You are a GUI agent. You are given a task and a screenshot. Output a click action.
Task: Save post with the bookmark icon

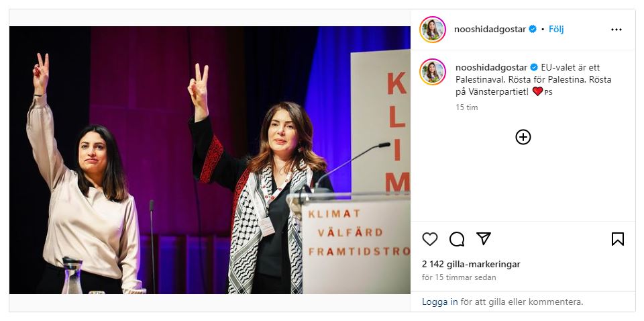click(617, 239)
